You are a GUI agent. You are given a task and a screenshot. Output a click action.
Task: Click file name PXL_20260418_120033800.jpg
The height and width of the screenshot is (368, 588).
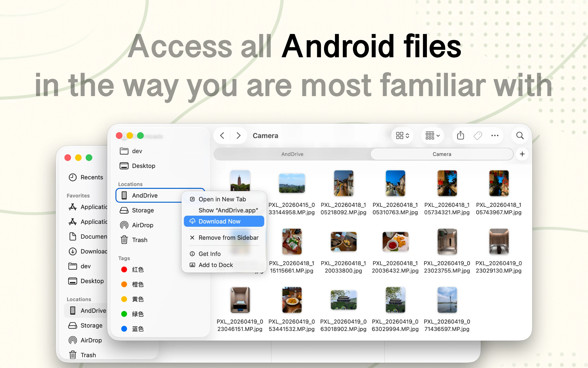pos(343,267)
